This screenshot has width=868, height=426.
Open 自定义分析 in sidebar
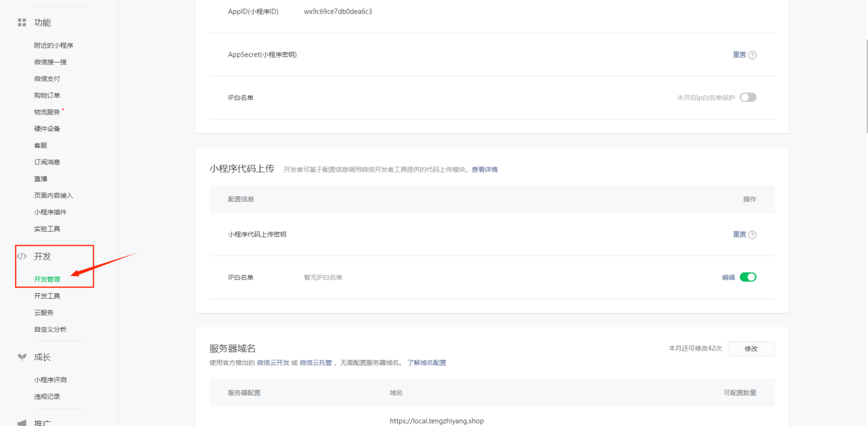coord(50,329)
